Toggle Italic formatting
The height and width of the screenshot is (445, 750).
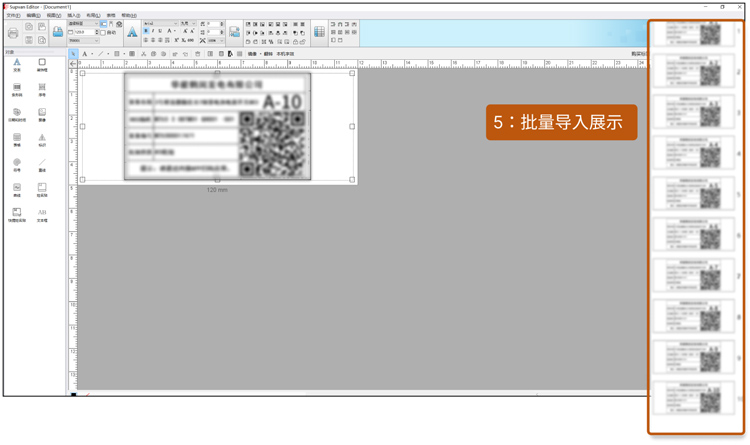pos(153,31)
